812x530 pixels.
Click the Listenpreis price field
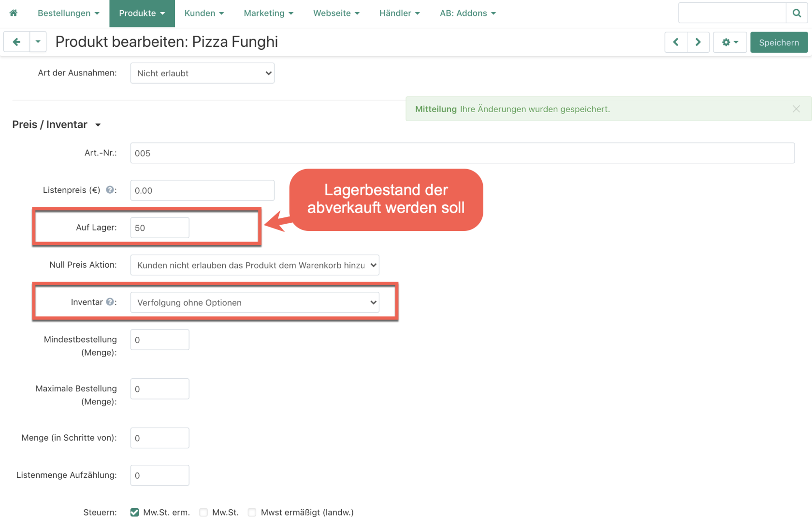[x=202, y=190]
